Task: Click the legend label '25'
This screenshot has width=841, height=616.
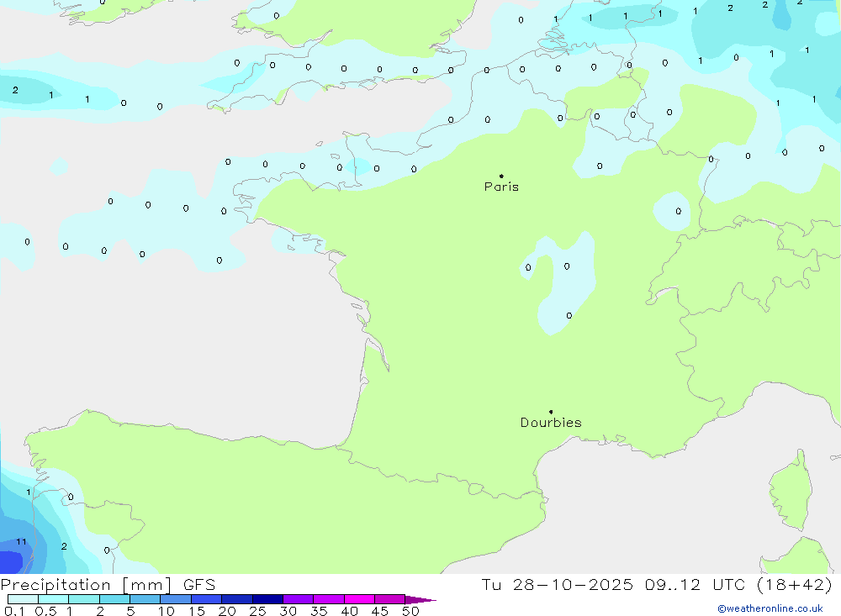Action: 258,611
